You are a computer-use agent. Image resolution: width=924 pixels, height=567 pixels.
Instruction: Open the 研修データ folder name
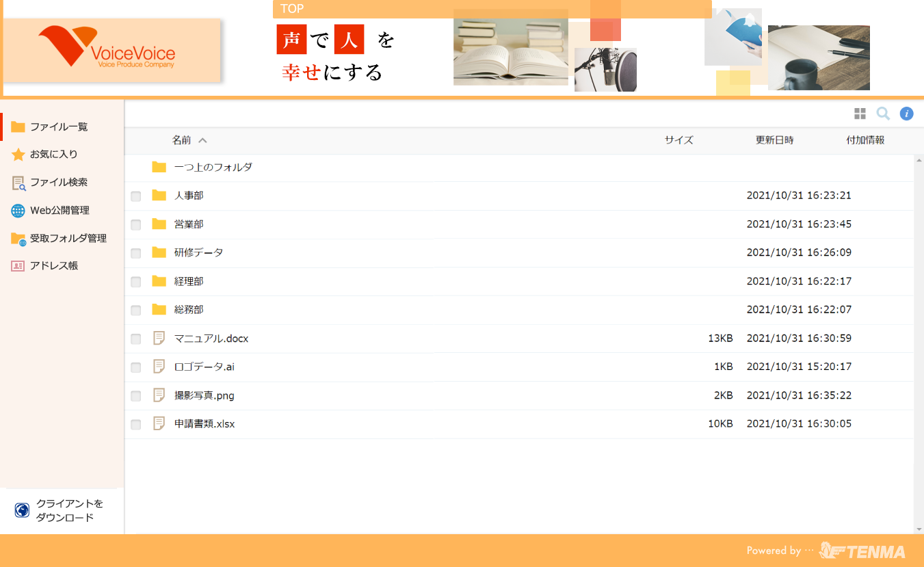(198, 252)
